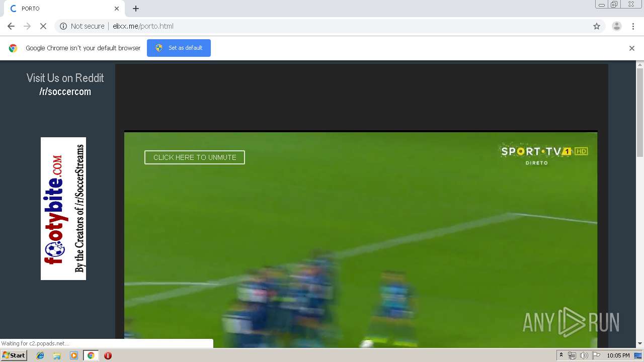644x362 pixels.
Task: Show hidden tray icons arrow
Action: [561, 355]
